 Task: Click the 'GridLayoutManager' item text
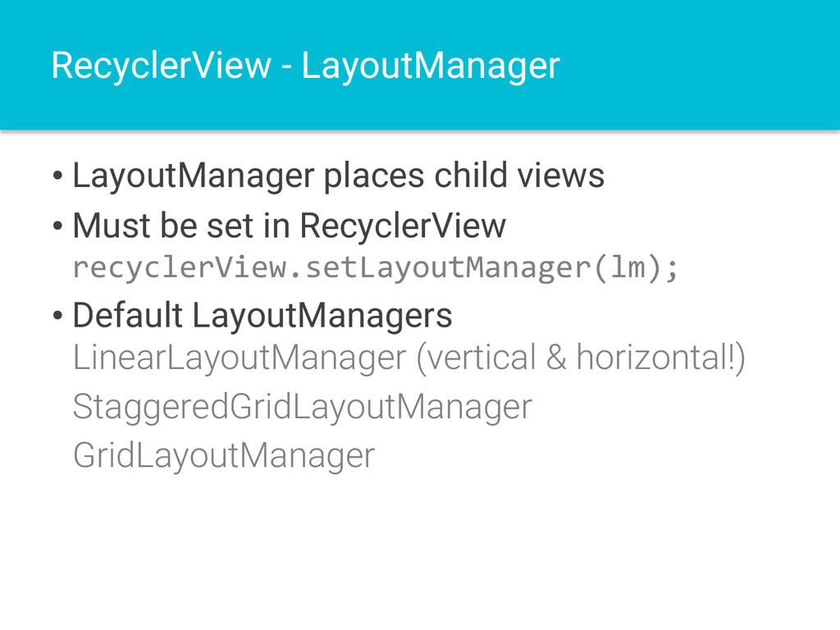pos(224,456)
